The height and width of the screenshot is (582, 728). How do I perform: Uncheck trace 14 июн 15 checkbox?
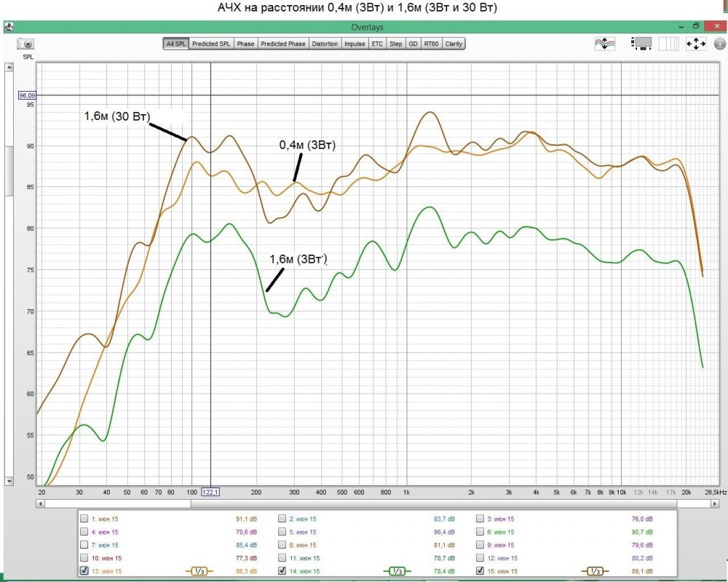pos(282,570)
